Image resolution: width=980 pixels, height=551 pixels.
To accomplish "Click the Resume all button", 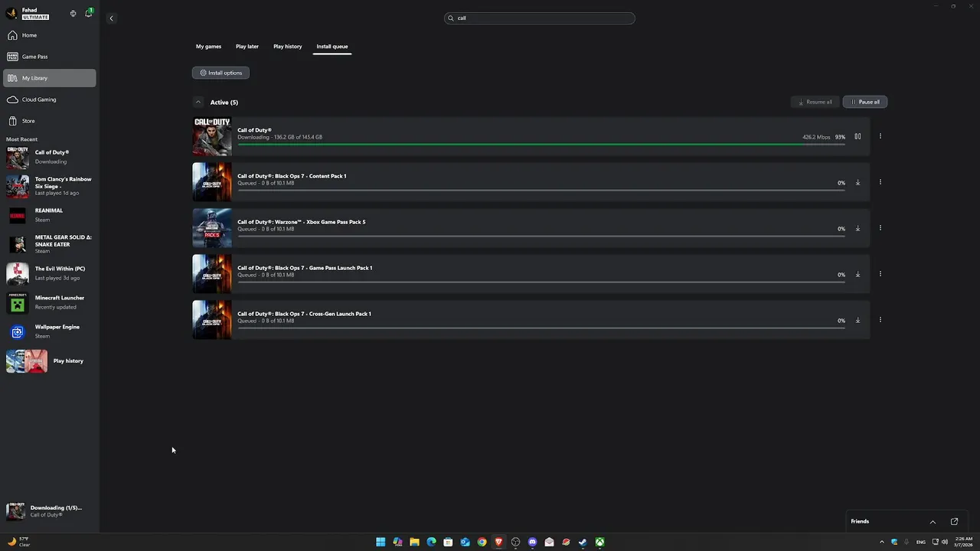I will (x=815, y=102).
